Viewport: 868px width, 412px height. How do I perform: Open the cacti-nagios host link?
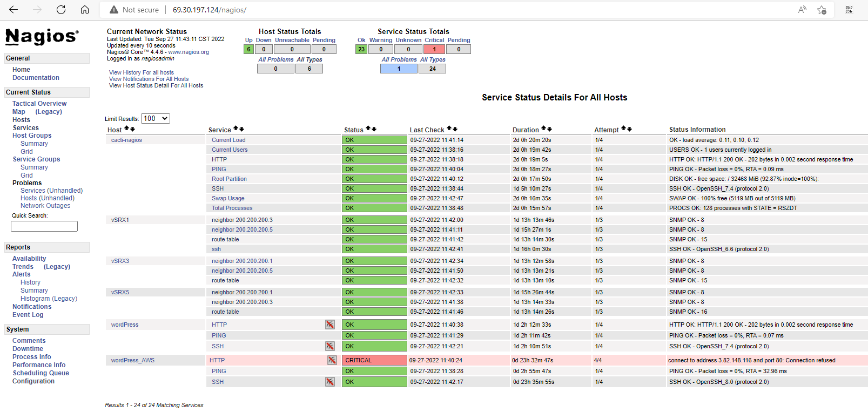(126, 140)
